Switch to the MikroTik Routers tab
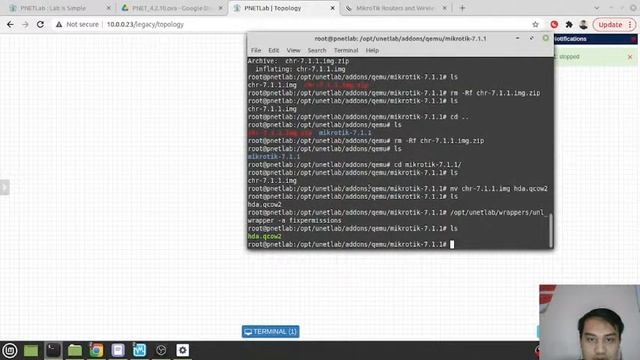The width and height of the screenshot is (640, 360). (395, 8)
